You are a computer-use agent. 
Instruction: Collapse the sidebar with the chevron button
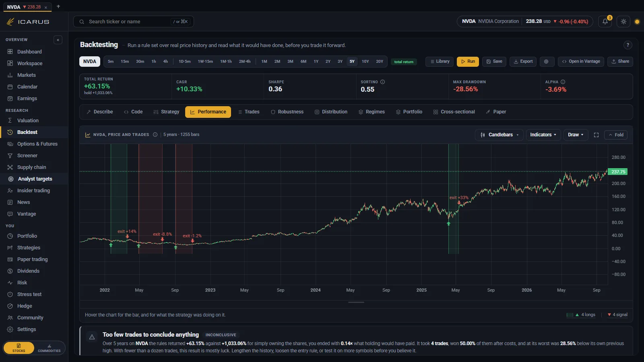58,40
